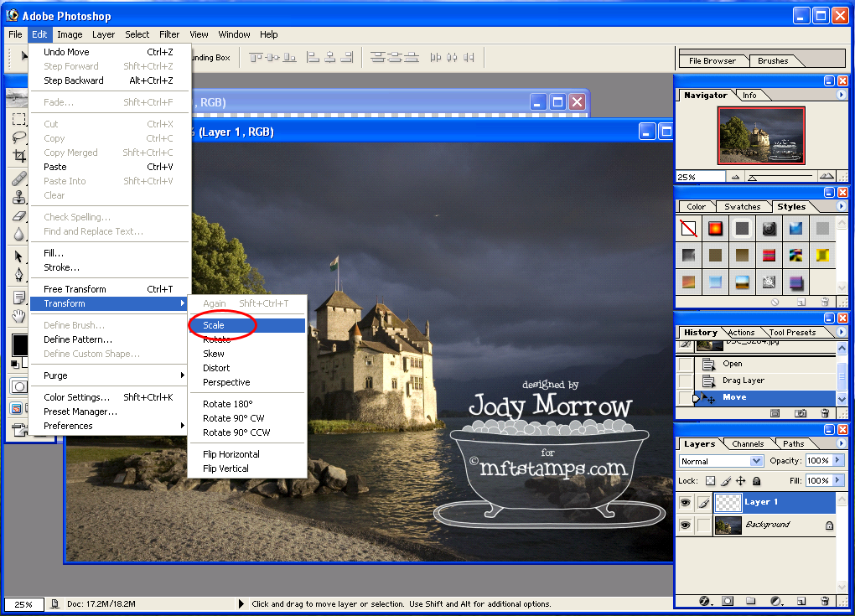Viewport: 855px width, 616px height.
Task: Toggle lock all padlock icon
Action: coord(756,481)
